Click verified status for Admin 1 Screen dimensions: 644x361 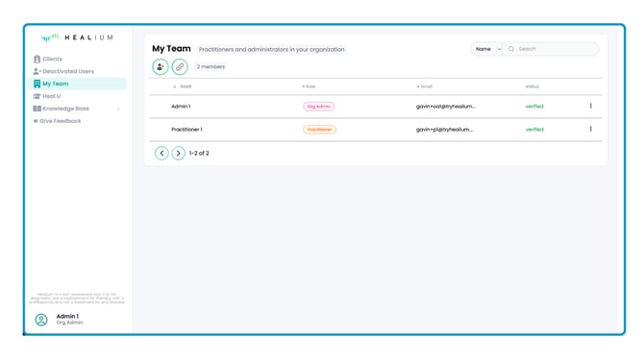pos(534,107)
